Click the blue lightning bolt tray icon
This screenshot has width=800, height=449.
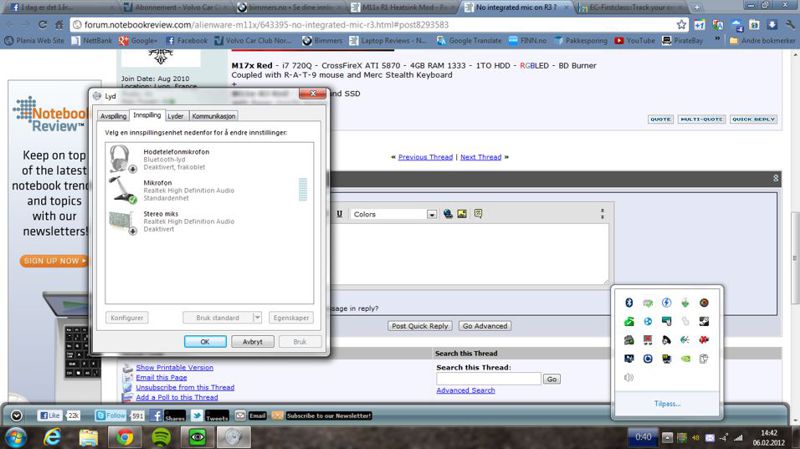click(666, 303)
